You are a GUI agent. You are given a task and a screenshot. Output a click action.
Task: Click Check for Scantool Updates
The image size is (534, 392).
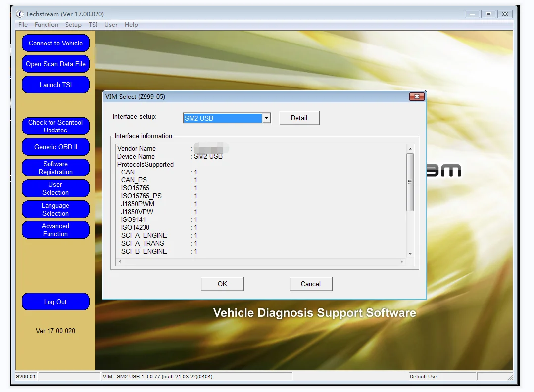pyautogui.click(x=55, y=126)
